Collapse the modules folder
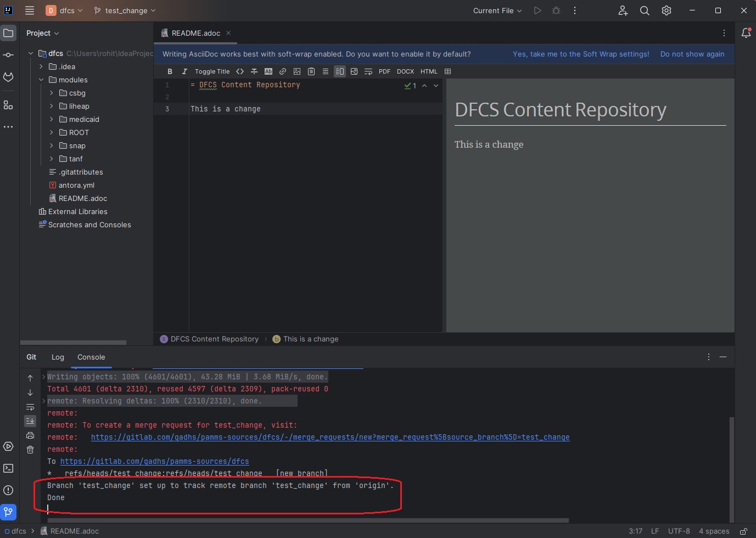 pyautogui.click(x=41, y=80)
